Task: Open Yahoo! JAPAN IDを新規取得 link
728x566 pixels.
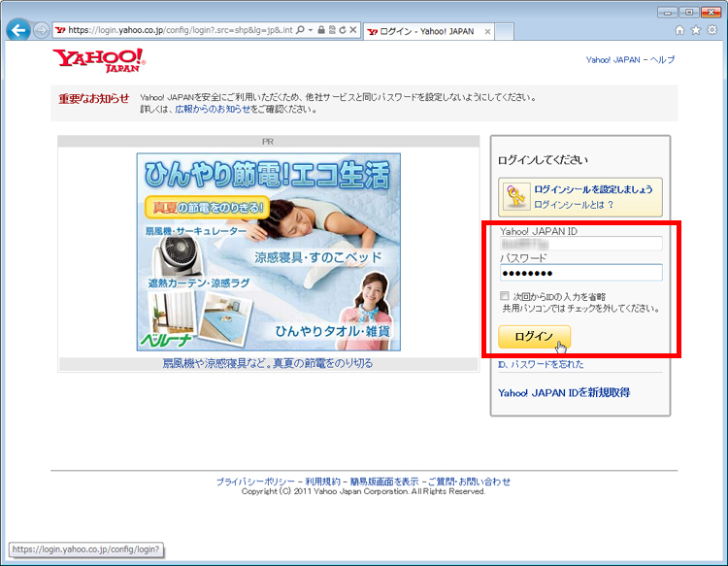Action: [x=564, y=393]
